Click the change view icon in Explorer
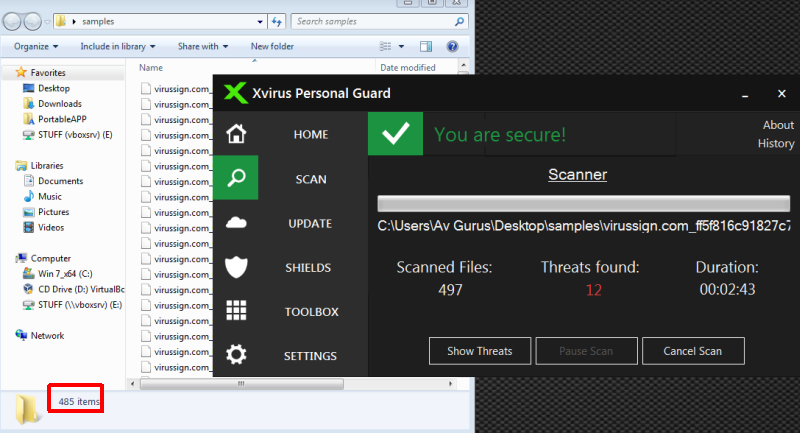This screenshot has width=800, height=433. point(385,46)
